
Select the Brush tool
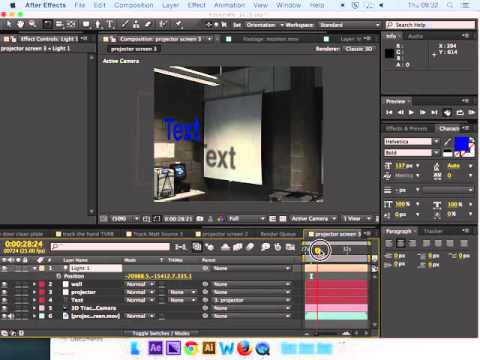click(125, 24)
